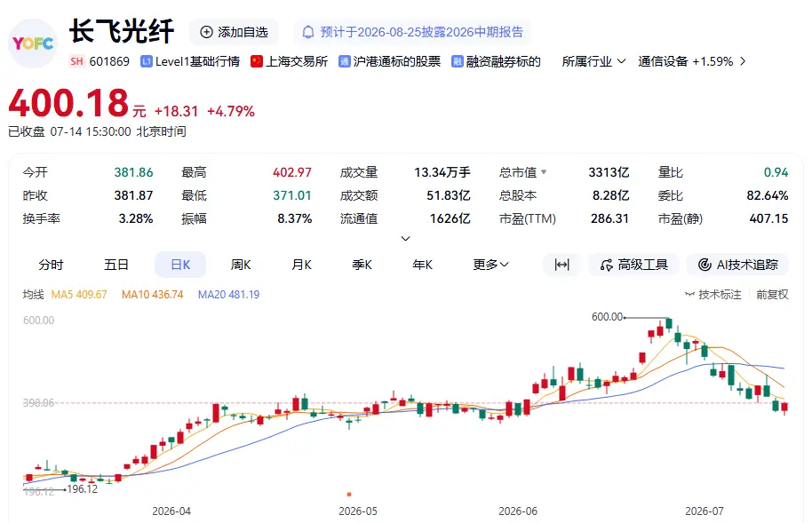The image size is (812, 523).
Task: Click the 市盈(TTM) value 286.31
Action: click(609, 218)
